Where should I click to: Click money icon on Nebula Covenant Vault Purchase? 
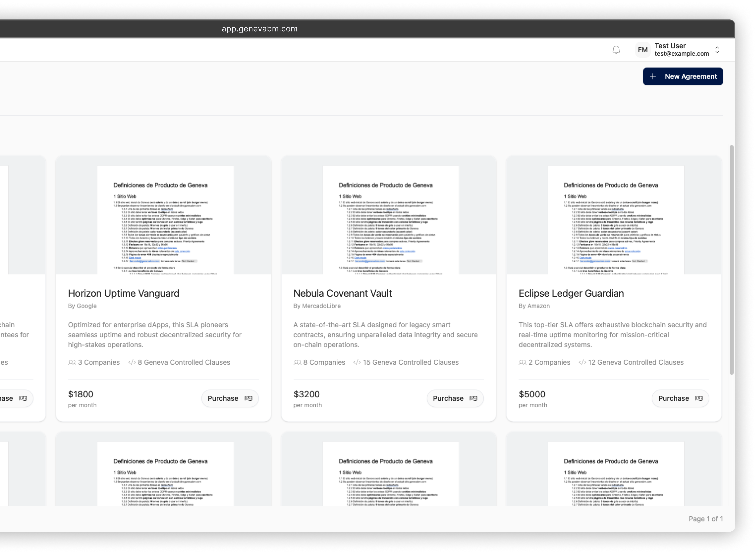point(473,398)
